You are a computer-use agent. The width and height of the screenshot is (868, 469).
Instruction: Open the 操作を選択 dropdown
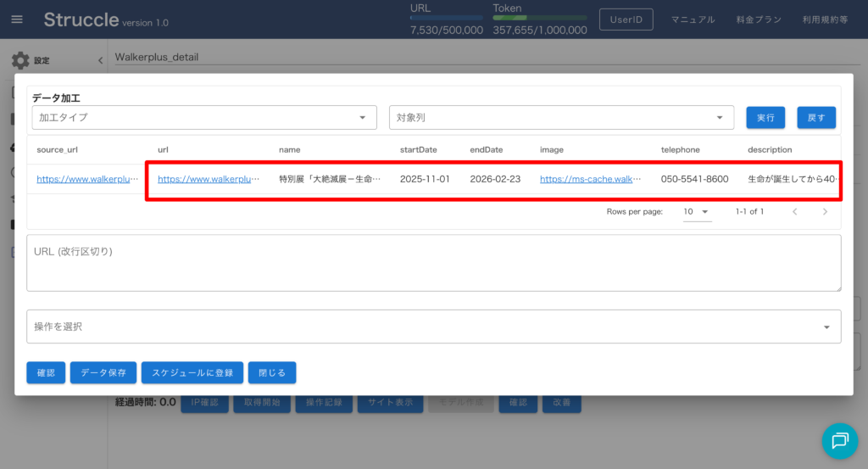point(433,327)
